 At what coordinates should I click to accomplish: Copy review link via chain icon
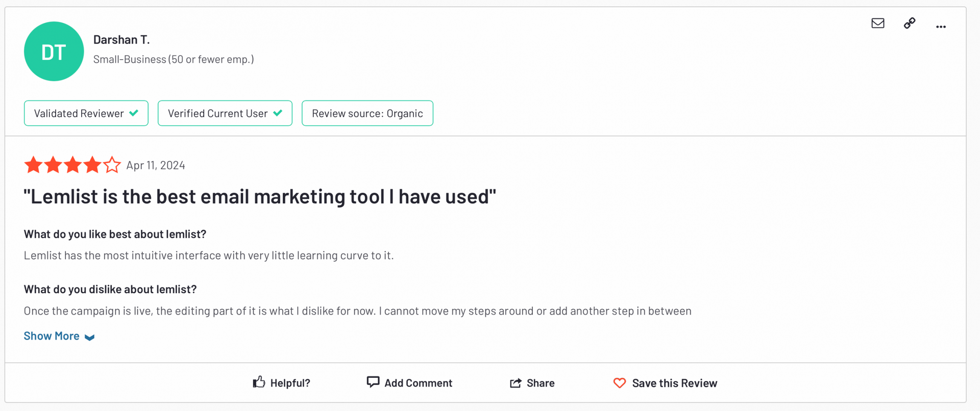(x=910, y=23)
